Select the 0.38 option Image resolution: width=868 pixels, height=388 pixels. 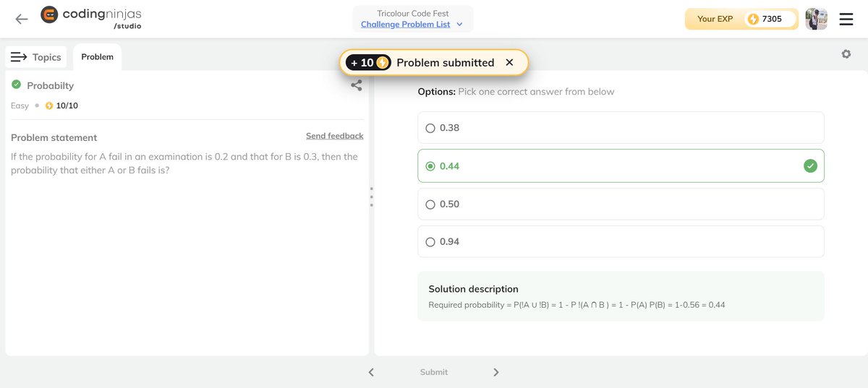point(621,128)
